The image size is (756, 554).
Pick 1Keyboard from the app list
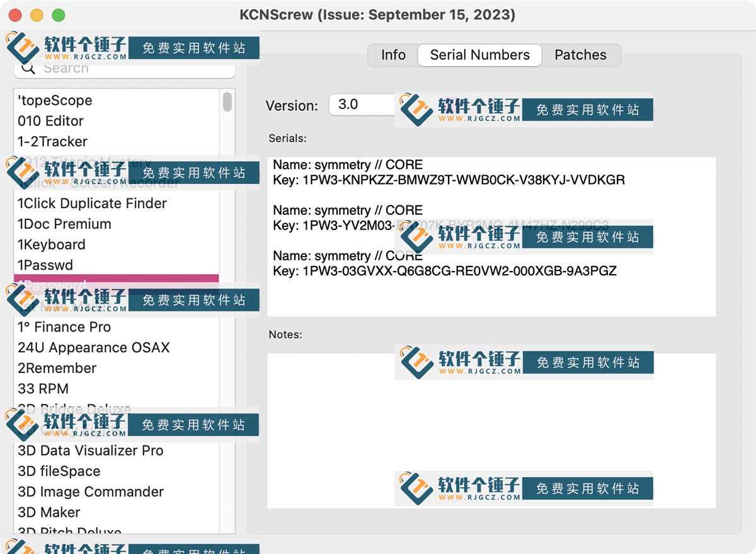[117, 245]
